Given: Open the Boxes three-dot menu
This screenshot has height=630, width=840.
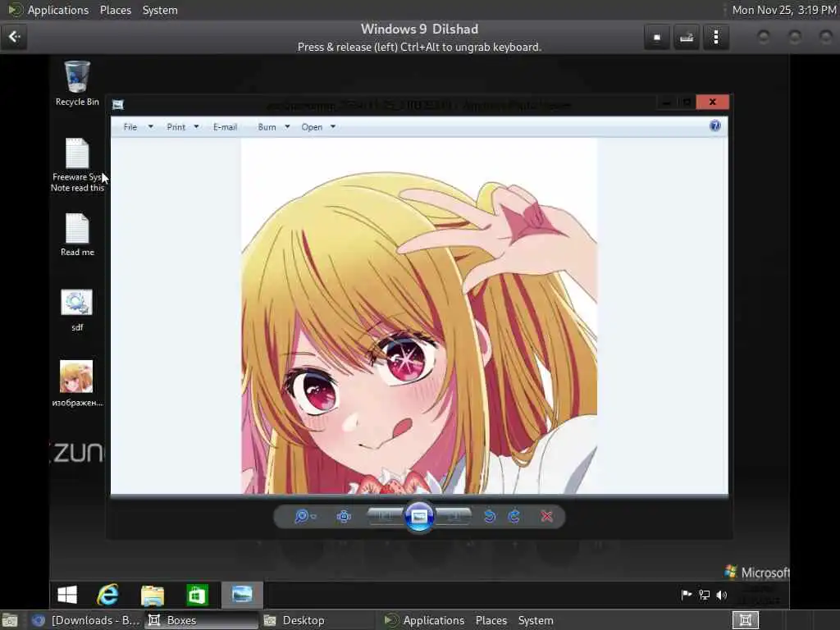Looking at the screenshot, I should click(715, 37).
